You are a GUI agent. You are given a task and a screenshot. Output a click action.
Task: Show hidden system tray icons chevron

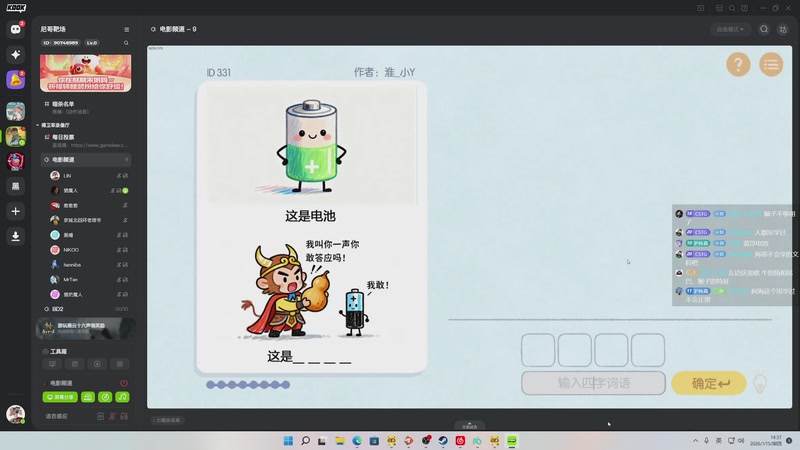tap(695, 441)
